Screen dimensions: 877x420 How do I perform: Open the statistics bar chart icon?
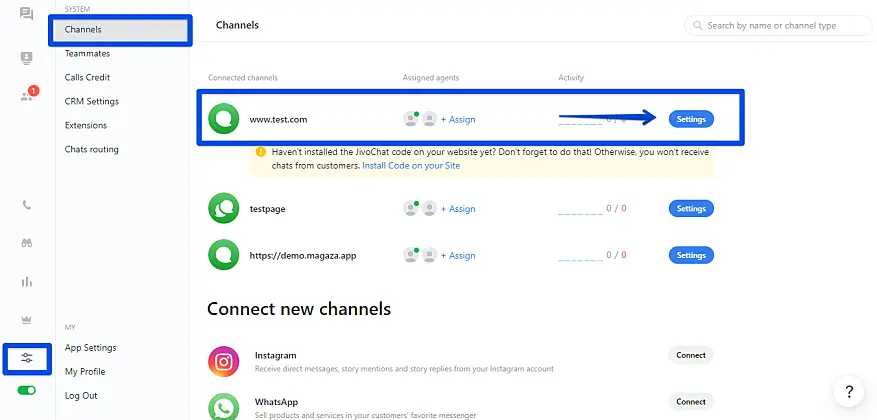click(x=27, y=282)
